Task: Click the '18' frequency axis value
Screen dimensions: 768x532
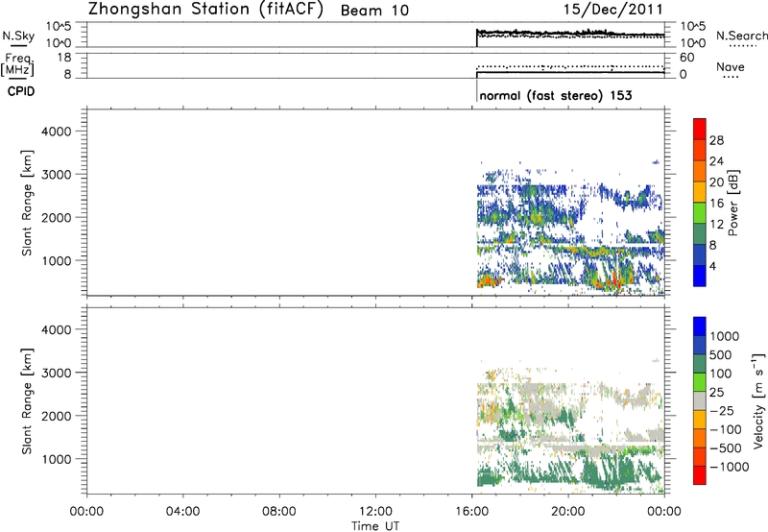Action: coord(64,58)
